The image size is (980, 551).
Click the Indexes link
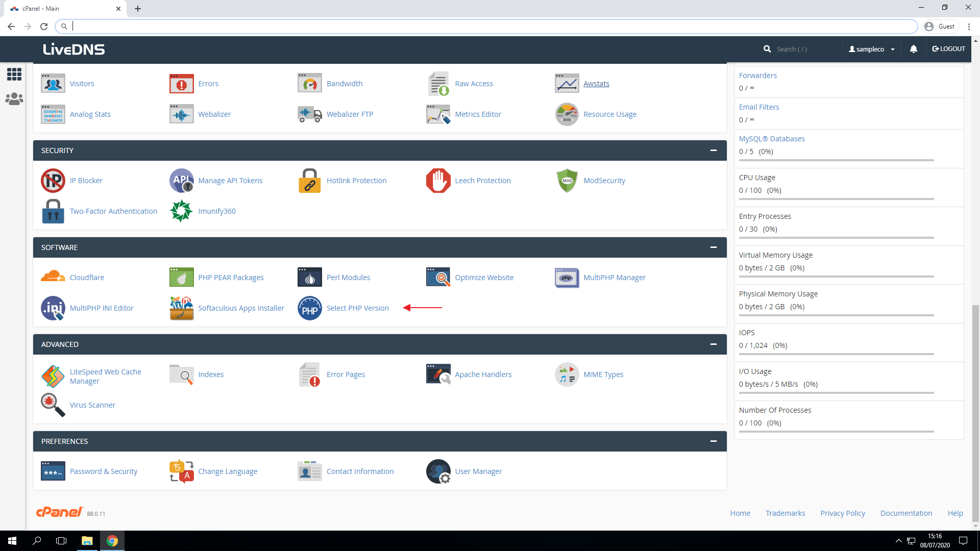pyautogui.click(x=211, y=374)
